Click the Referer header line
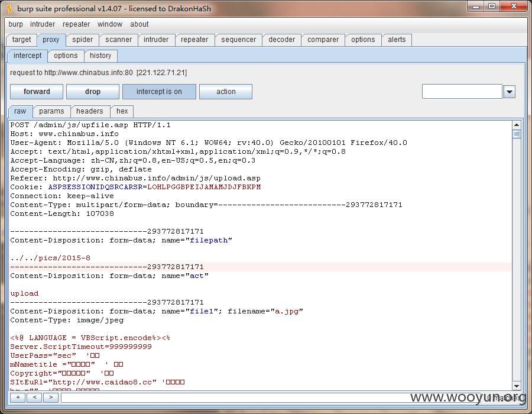The image size is (532, 414). (135, 178)
